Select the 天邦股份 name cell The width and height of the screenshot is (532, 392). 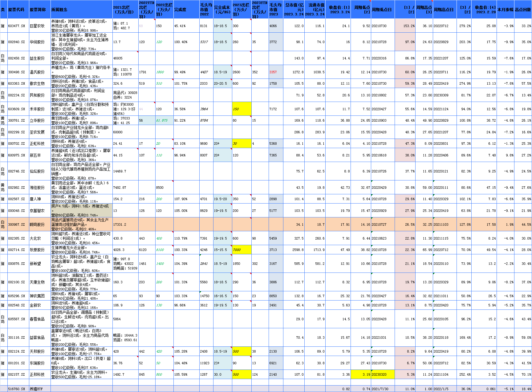(40, 351)
